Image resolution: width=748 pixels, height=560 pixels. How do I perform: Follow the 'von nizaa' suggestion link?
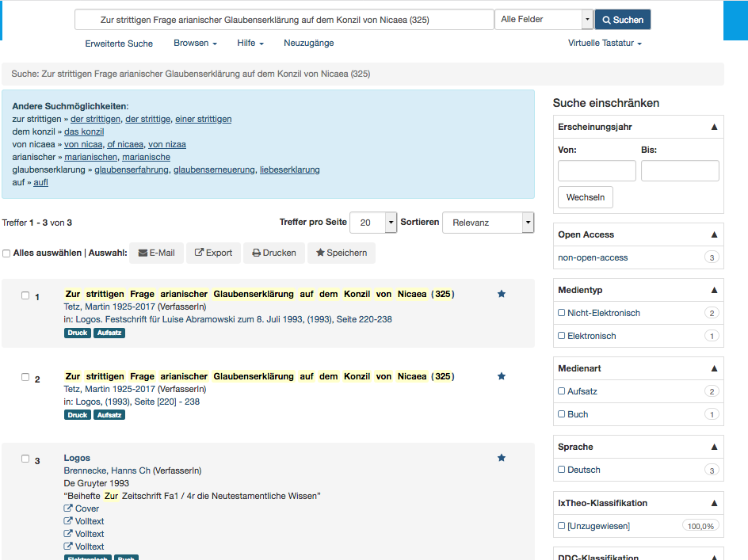[x=167, y=144]
